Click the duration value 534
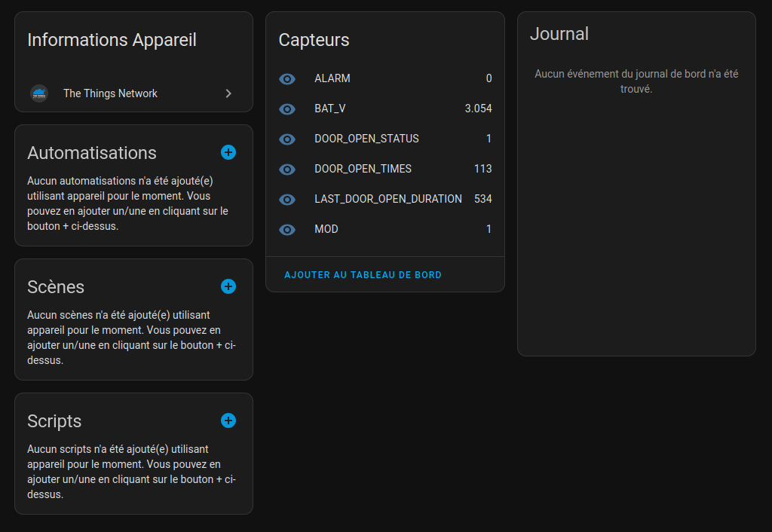772x532 pixels. [483, 199]
